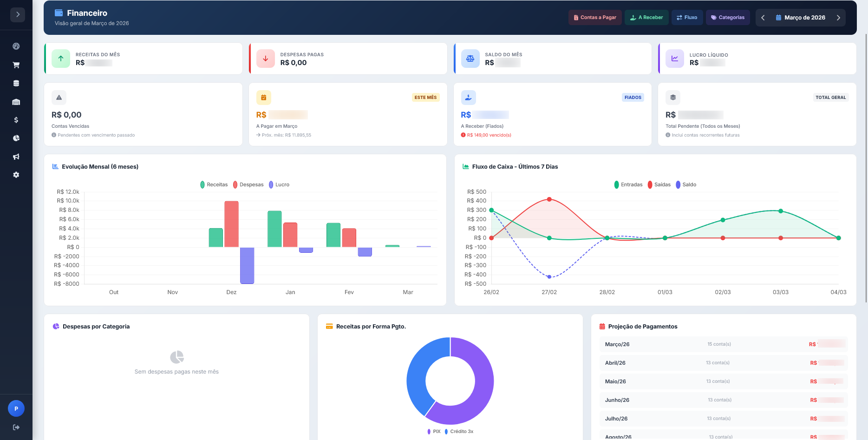Image resolution: width=868 pixels, height=440 pixels.
Task: Click the megaphone marketing icon
Action: pos(16,157)
